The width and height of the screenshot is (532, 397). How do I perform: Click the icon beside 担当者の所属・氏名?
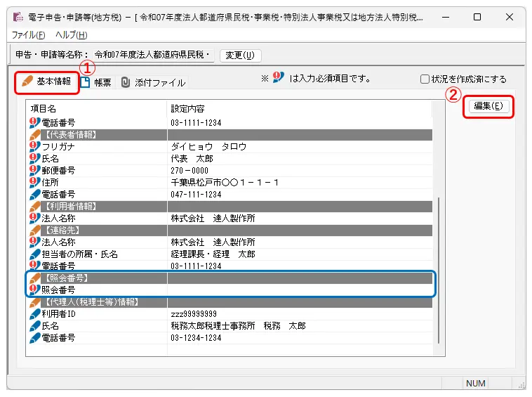click(x=35, y=254)
